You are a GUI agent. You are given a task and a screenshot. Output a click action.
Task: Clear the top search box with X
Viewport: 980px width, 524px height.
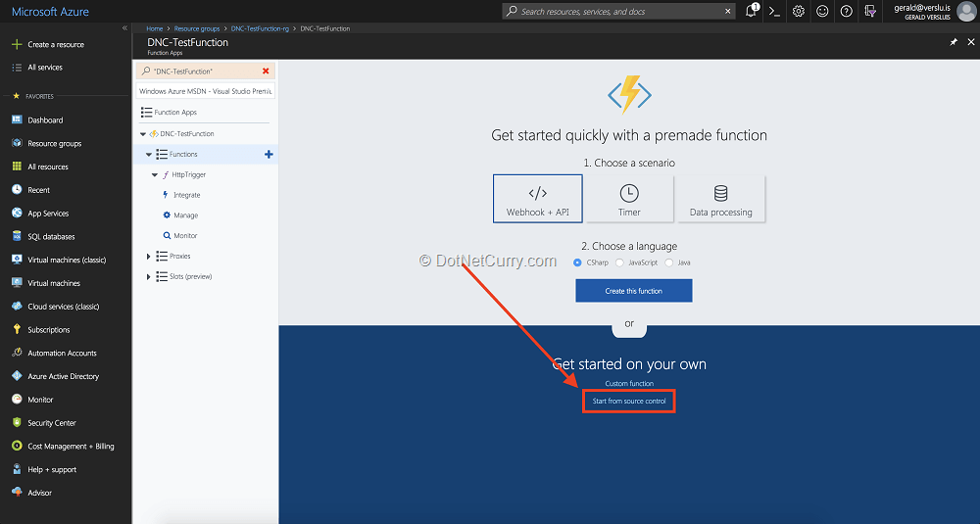(727, 11)
